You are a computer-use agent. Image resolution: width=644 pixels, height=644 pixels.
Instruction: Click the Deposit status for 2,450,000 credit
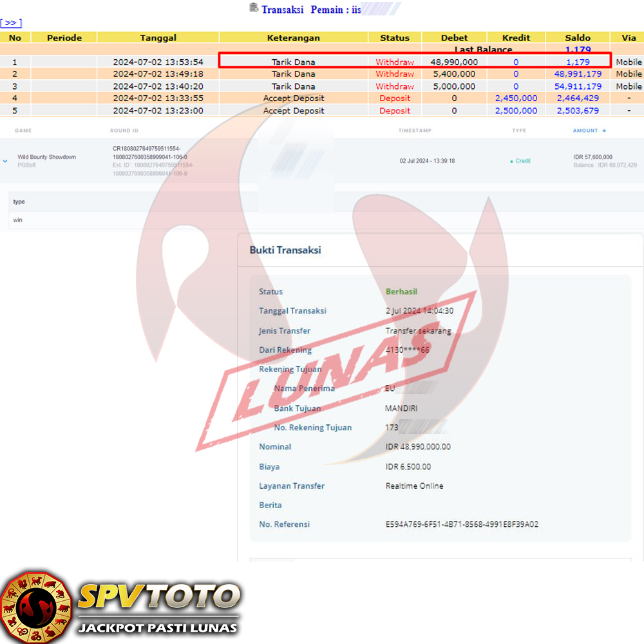pos(395,99)
